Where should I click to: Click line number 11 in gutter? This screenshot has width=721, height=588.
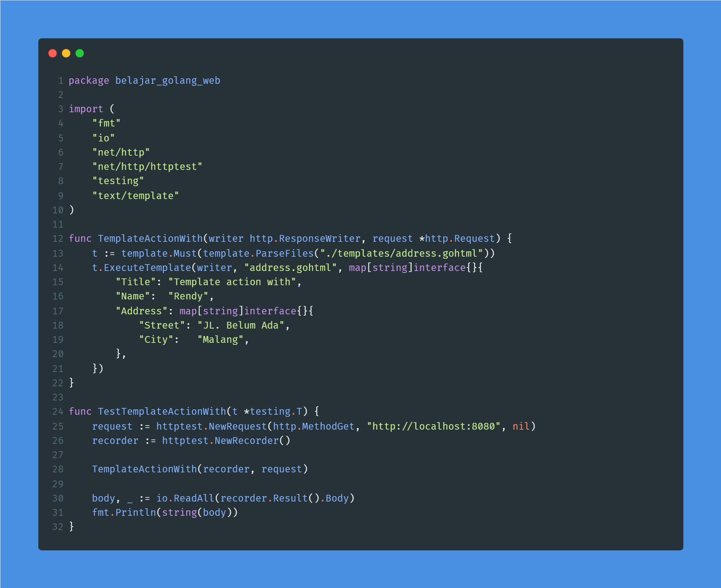58,224
